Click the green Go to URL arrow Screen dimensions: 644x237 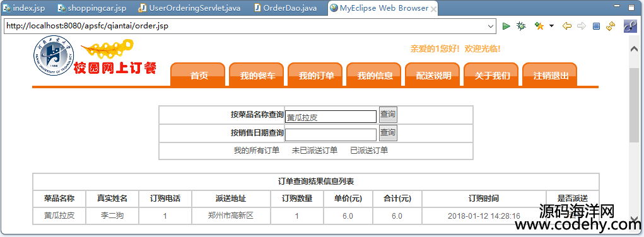[x=506, y=26]
